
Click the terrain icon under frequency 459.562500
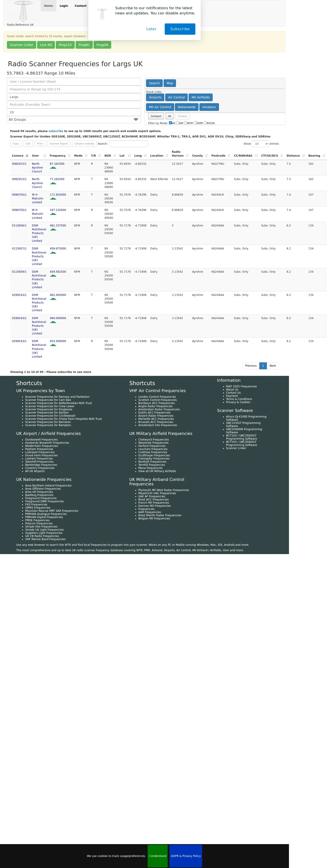point(53,276)
